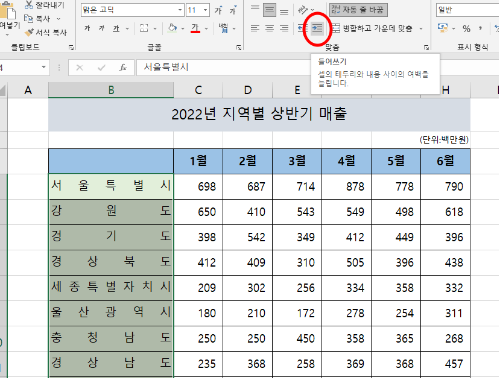Apply comma style icon
This screenshot has height=378, width=499.
click(x=480, y=29)
